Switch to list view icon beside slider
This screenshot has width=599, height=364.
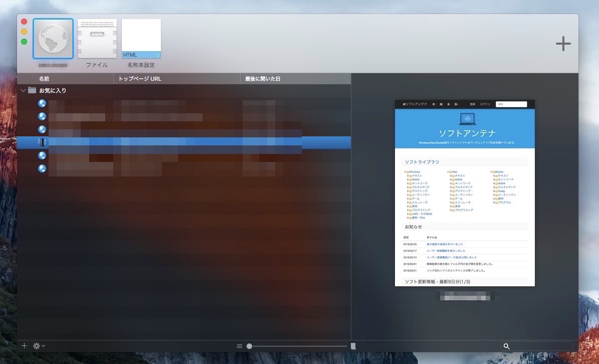click(x=240, y=346)
